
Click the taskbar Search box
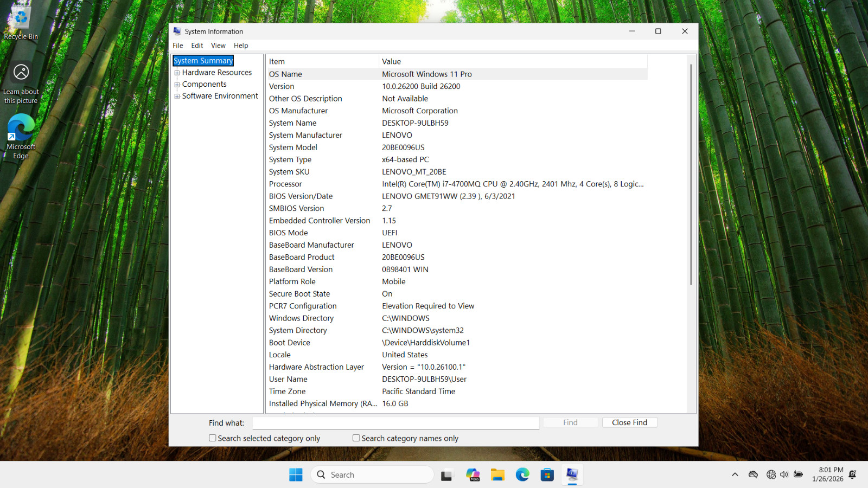coord(372,474)
